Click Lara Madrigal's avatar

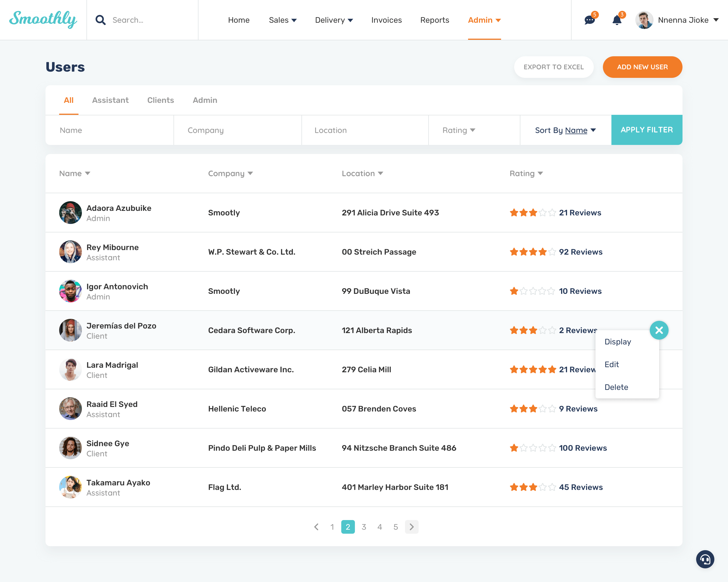[x=70, y=369]
